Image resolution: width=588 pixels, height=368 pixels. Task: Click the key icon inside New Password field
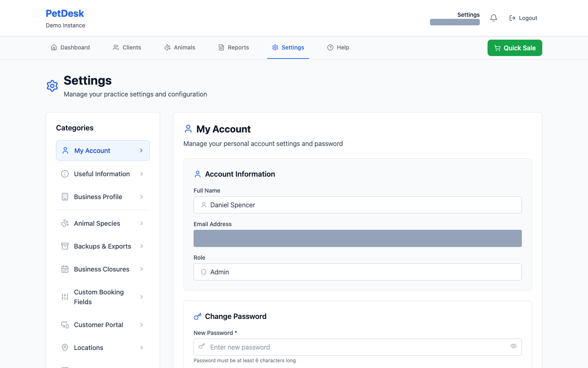pos(202,346)
